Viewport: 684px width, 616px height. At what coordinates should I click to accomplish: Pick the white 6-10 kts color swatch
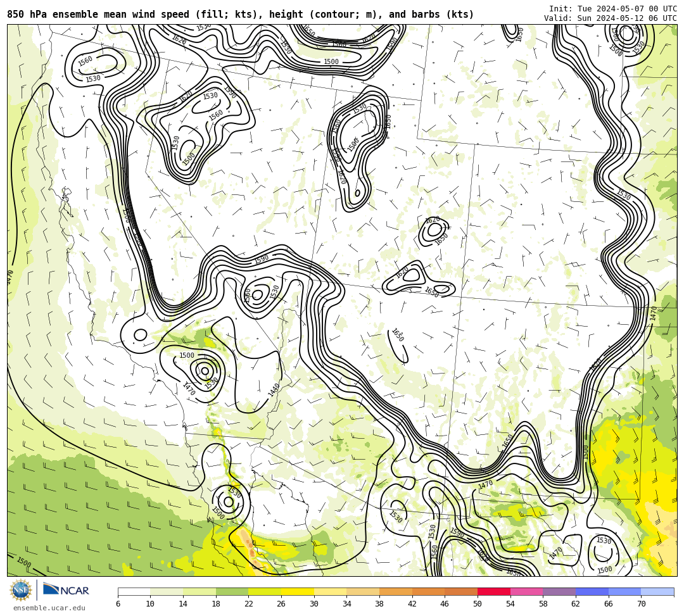tap(134, 591)
